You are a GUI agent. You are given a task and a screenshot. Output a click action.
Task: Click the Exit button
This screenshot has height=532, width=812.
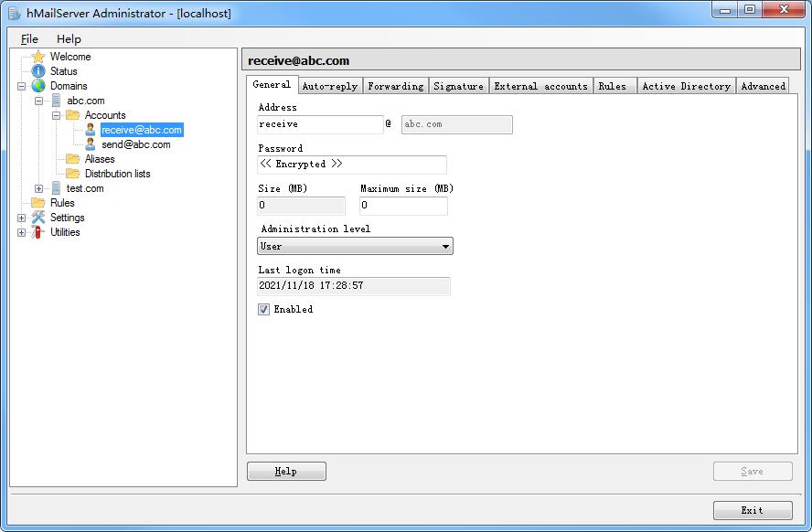[753, 510]
